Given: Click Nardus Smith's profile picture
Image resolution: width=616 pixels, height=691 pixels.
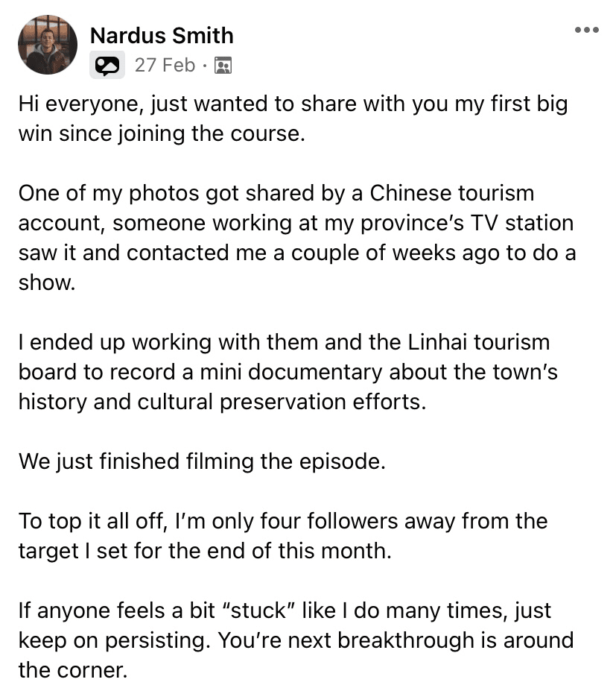Looking at the screenshot, I should (48, 45).
